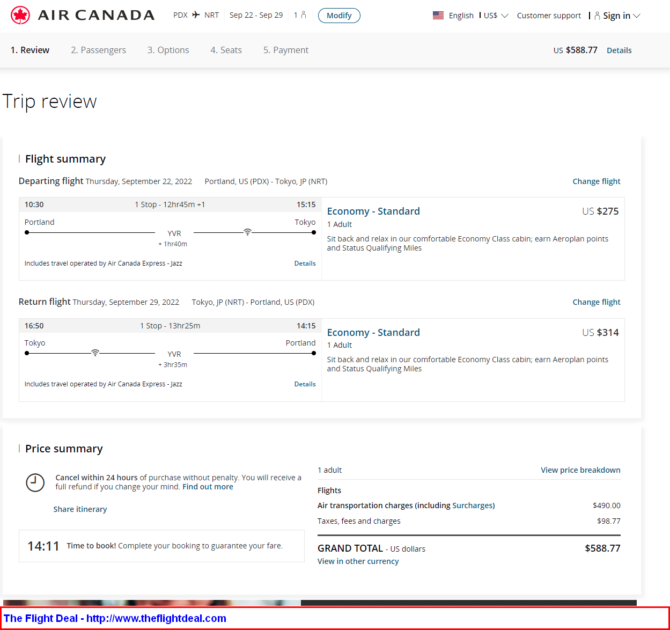Click the US $588.77 header total
This screenshot has height=630, width=670.
575,50
